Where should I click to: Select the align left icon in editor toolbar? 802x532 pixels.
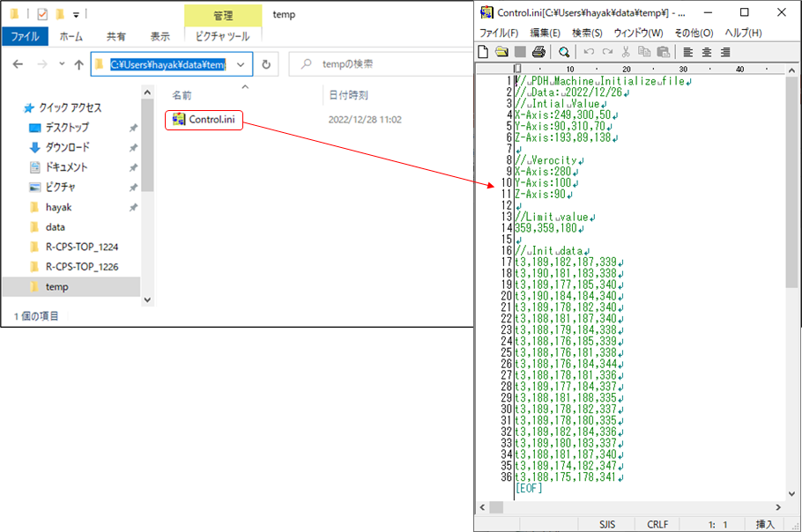pos(687,52)
